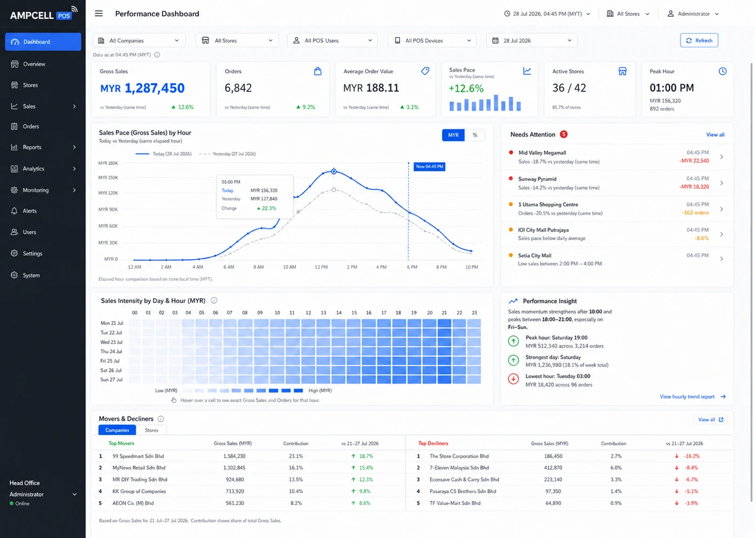Switch chart to MYR mode

coord(453,135)
